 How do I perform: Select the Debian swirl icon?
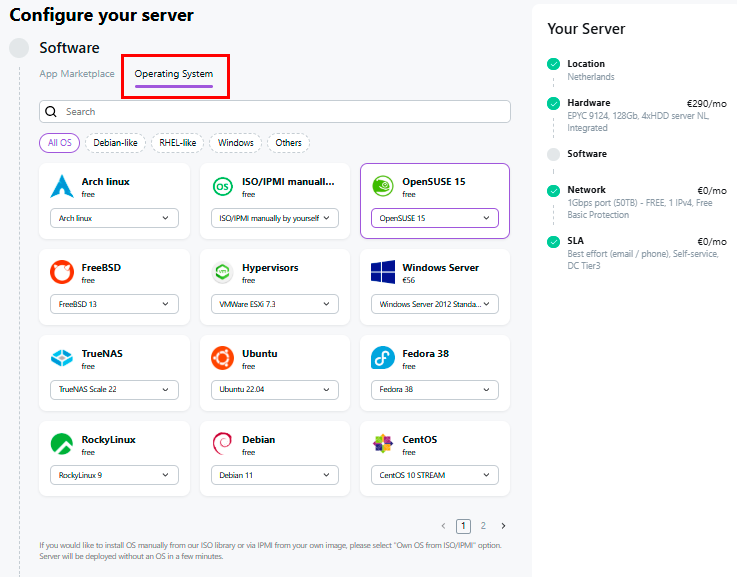click(x=223, y=444)
